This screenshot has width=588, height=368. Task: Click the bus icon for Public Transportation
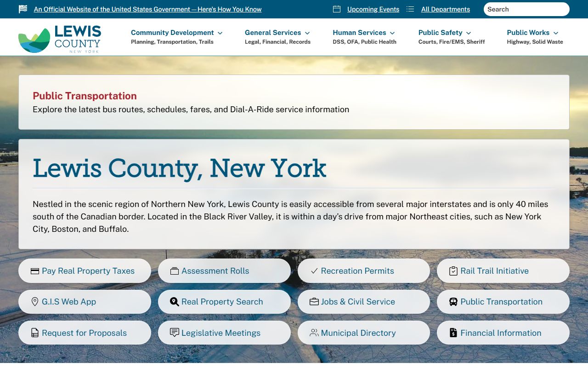[453, 302]
